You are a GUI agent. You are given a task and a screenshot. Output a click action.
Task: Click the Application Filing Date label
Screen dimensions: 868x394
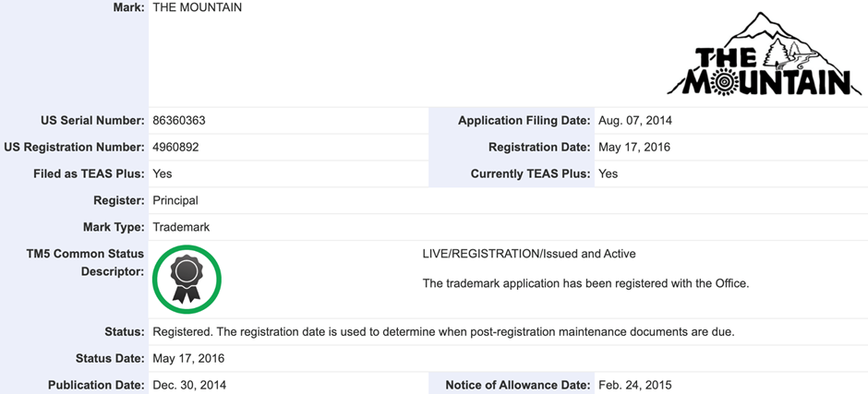coord(524,121)
